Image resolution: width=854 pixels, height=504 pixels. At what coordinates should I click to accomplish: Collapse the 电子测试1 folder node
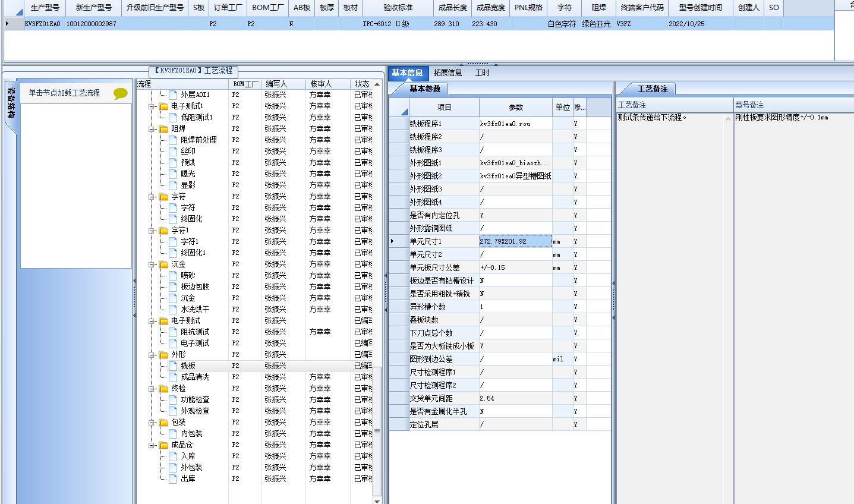tap(152, 106)
